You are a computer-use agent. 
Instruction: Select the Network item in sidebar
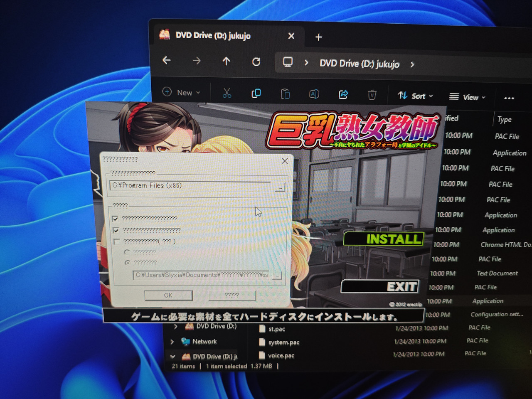tap(204, 342)
